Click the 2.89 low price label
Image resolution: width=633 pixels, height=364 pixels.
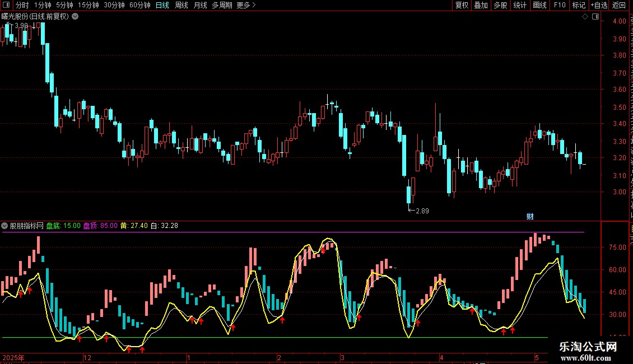pos(422,211)
